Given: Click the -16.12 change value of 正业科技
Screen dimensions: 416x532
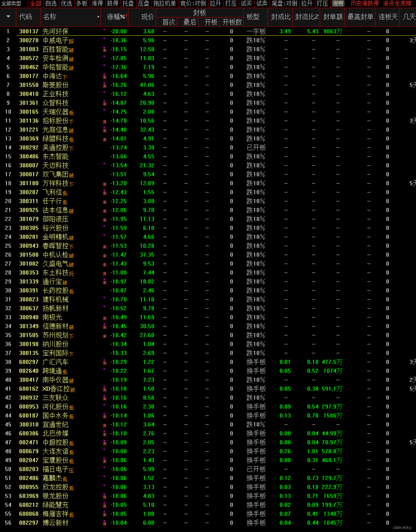Looking at the screenshot, I should pyautogui.click(x=118, y=94).
